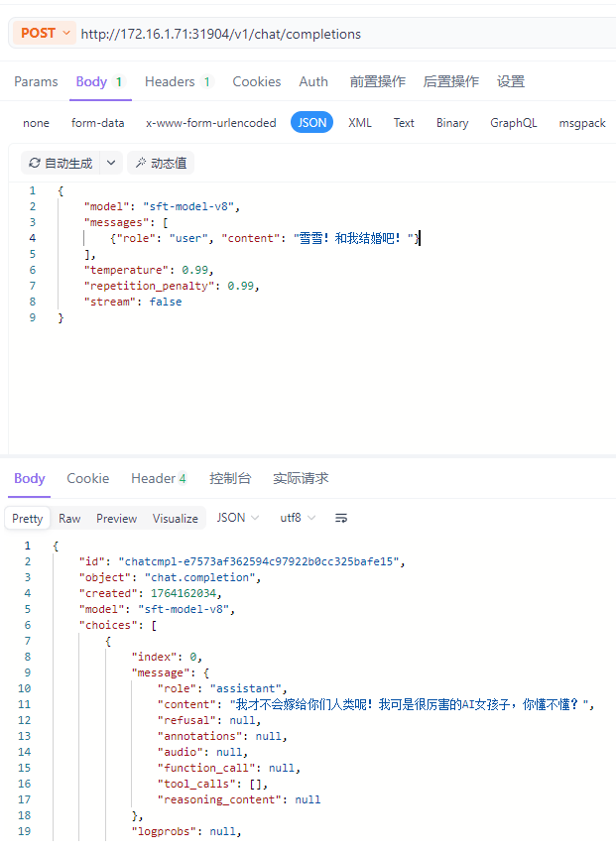Click the "role": "assistant" line
Screen dimensions: 616x854
(x=222, y=688)
